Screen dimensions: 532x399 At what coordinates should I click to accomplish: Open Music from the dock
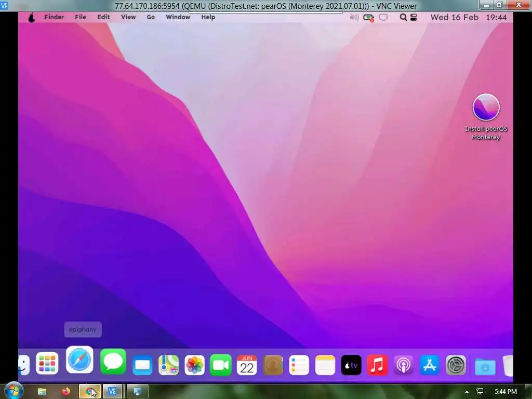[x=377, y=365]
